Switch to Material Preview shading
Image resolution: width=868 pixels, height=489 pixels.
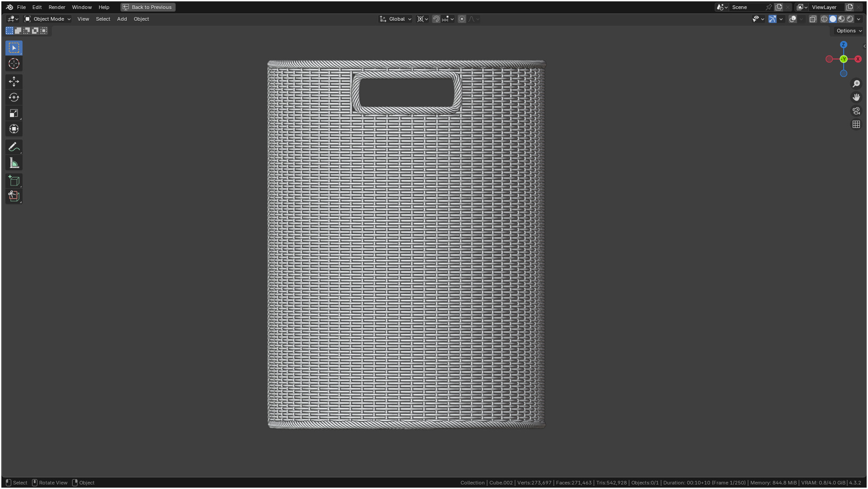(x=841, y=19)
